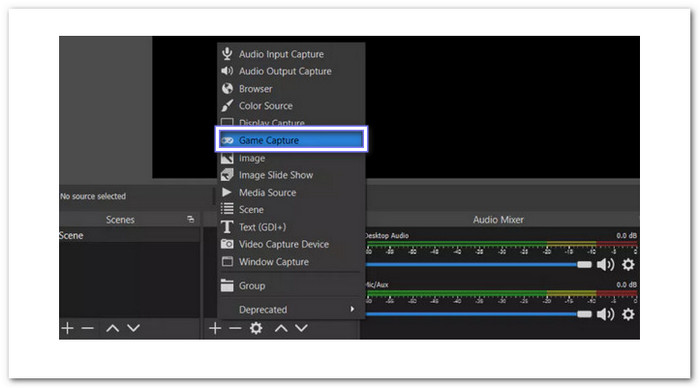700x388 pixels.
Task: Click the paintbrush icon for Color Source
Action: pos(227,106)
